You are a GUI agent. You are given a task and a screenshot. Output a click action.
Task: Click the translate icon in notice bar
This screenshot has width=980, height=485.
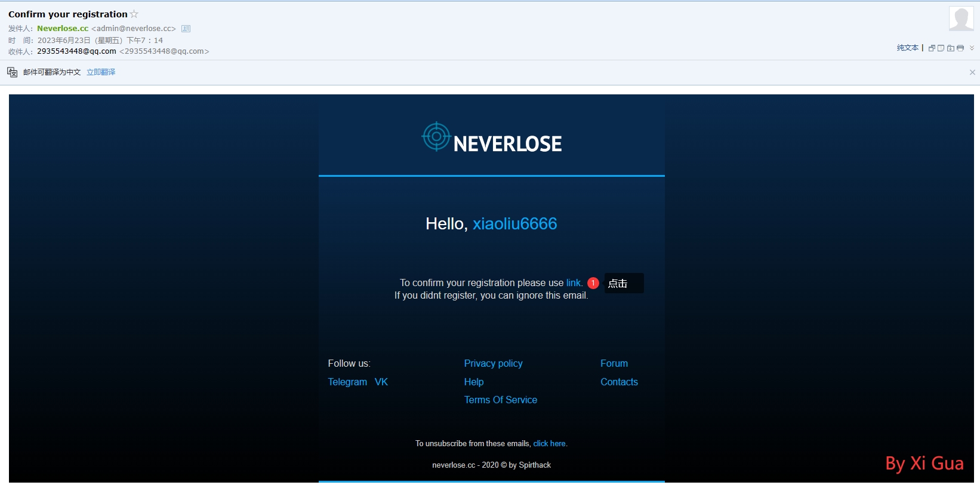(12, 72)
